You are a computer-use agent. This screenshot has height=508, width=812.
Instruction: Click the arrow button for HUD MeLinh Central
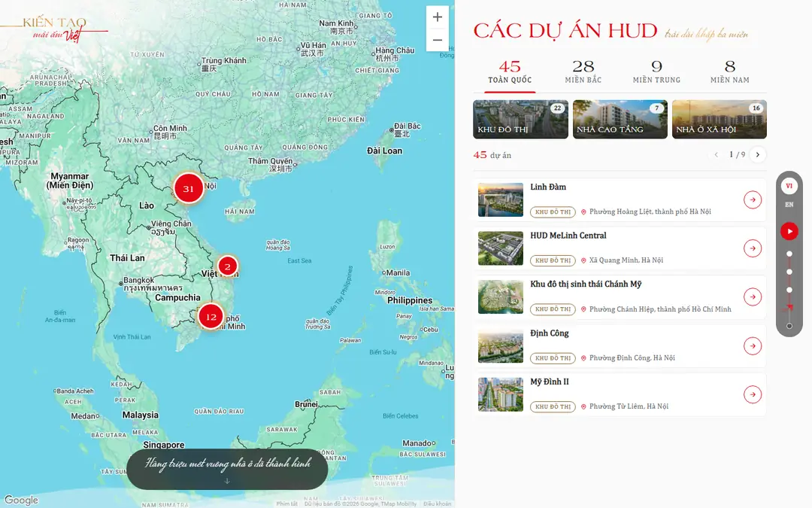point(753,248)
